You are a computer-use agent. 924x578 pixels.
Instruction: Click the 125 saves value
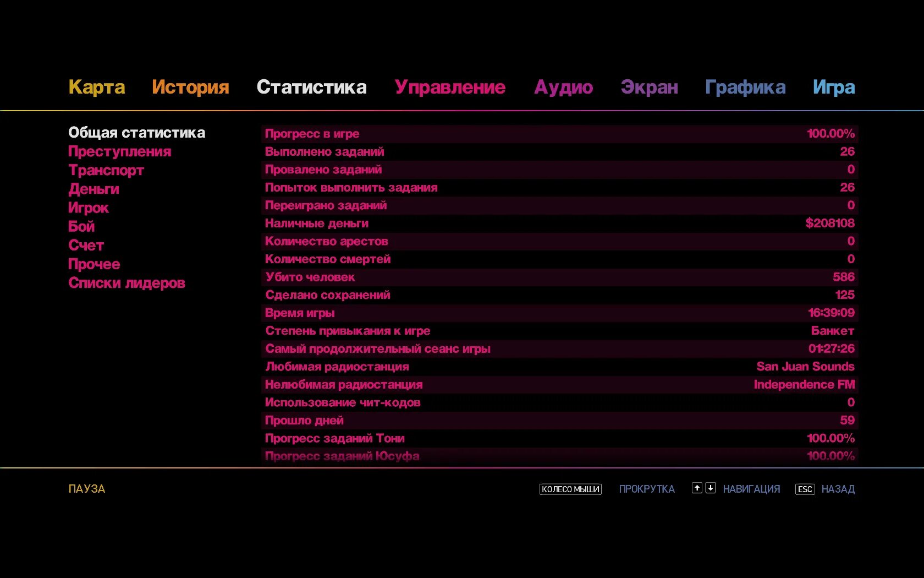845,295
